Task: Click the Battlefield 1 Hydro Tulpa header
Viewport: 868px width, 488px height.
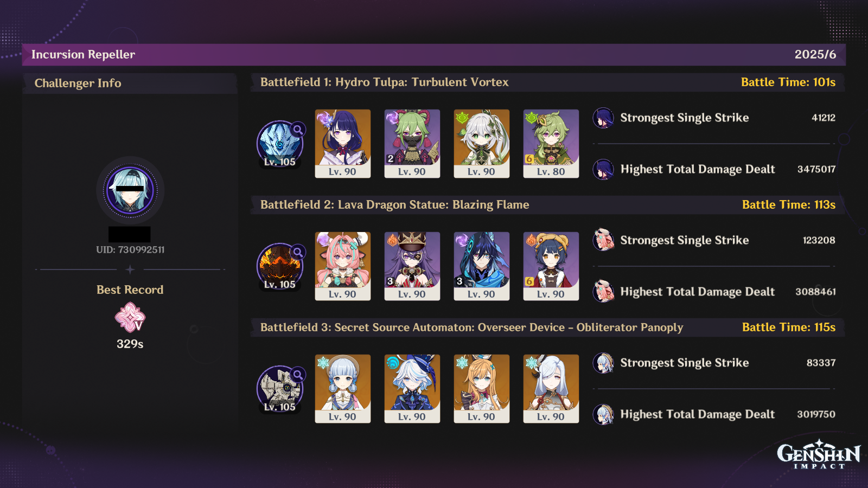Action: coord(548,82)
